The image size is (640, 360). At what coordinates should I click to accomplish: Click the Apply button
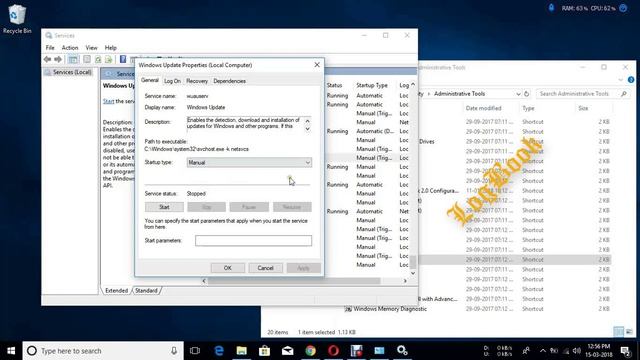click(x=303, y=268)
